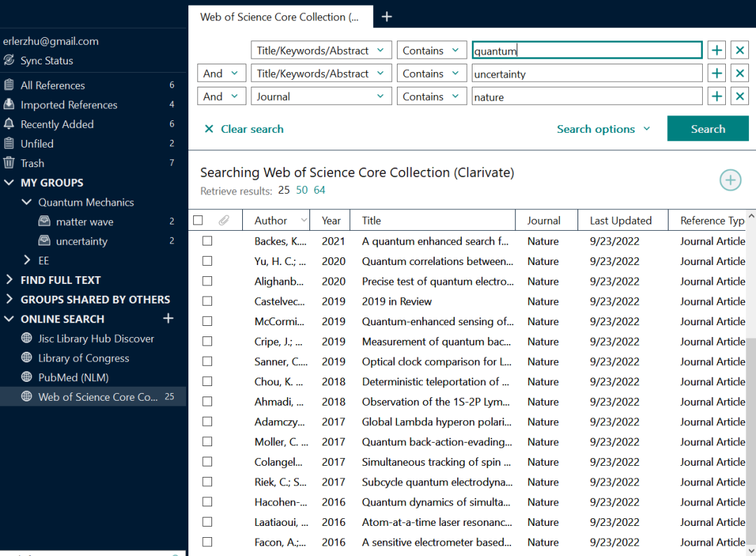
Task: Open Trash using the trash can icon
Action: tap(8, 163)
